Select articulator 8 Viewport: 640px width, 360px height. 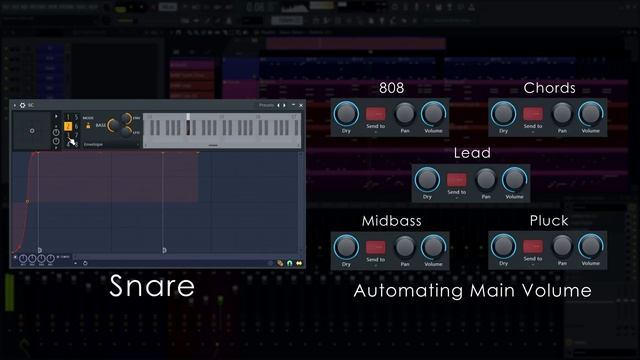coord(76,144)
